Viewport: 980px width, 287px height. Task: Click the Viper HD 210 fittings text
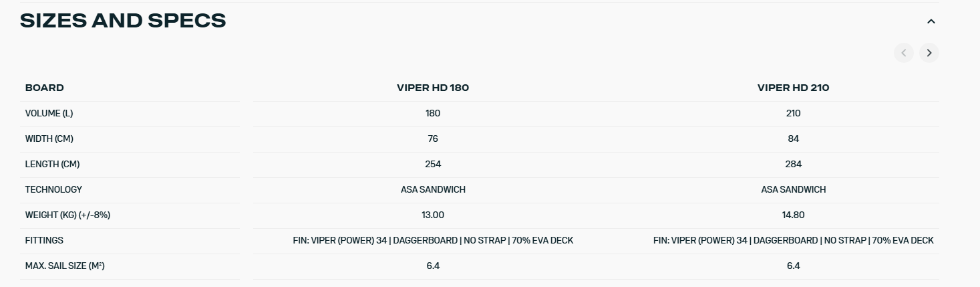793,240
